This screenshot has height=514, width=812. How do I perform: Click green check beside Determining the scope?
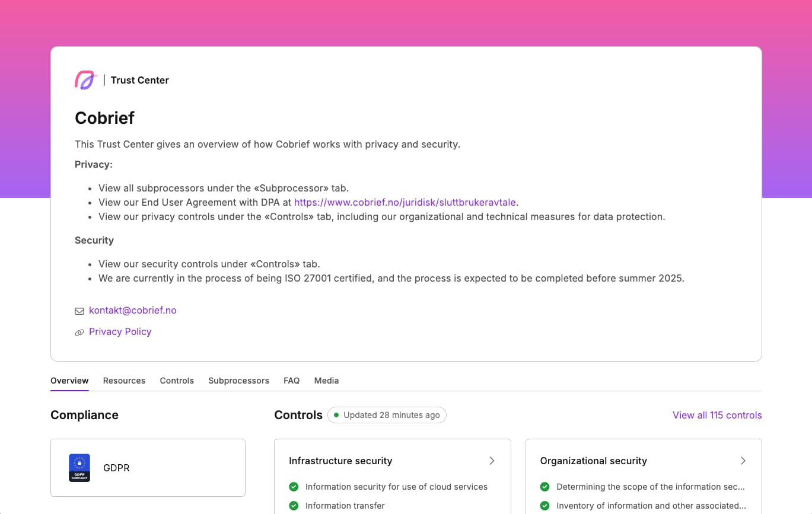click(x=544, y=487)
